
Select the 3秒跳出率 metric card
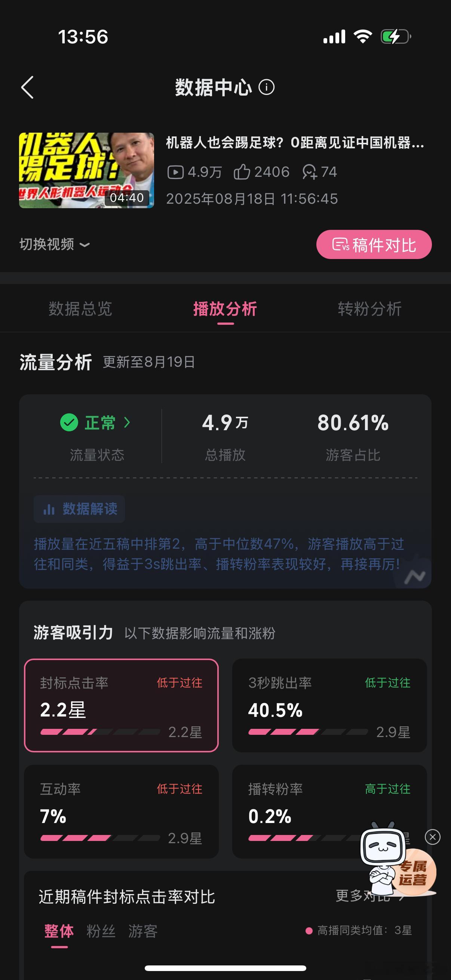329,705
